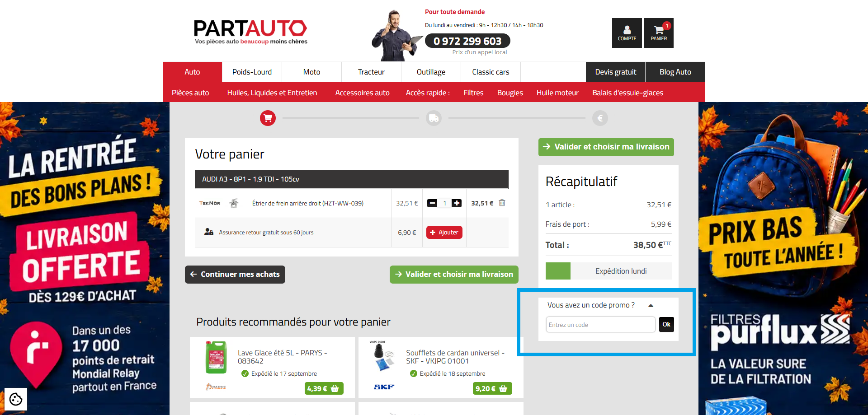Open Pièces auto menu
The image size is (868, 415).
pos(190,93)
